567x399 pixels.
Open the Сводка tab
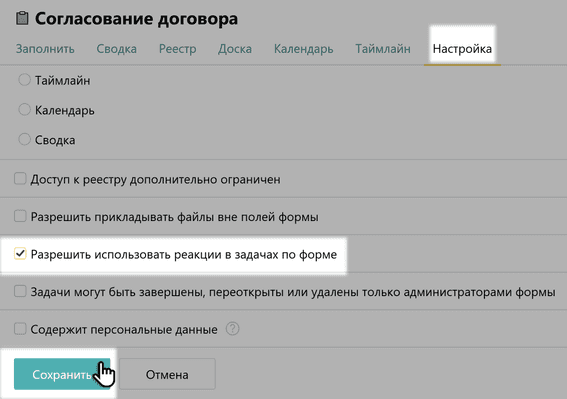(x=116, y=48)
